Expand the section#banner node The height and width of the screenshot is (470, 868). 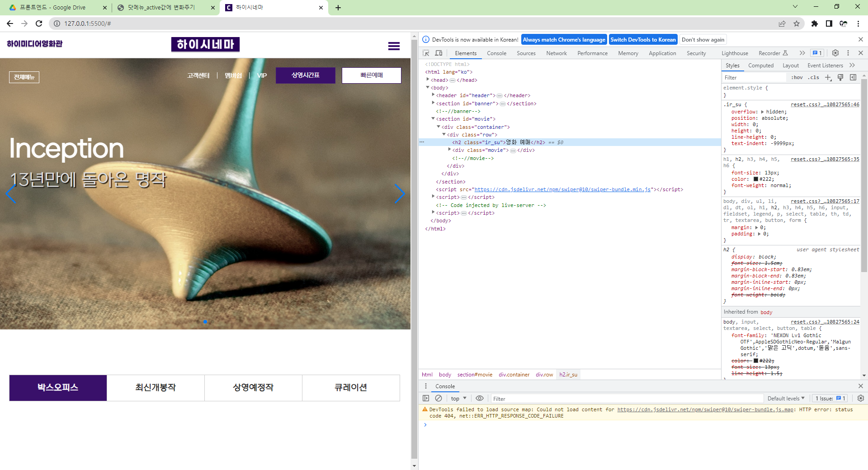pos(433,103)
